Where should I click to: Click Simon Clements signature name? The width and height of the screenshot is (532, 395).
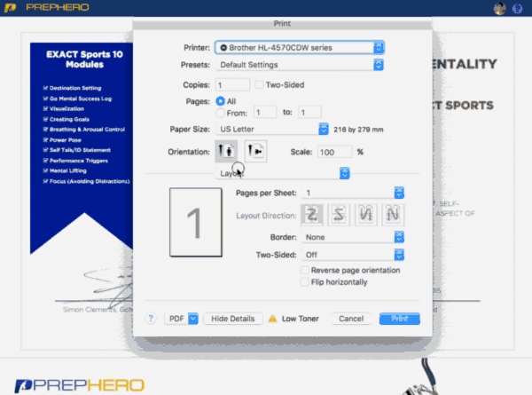98,310
